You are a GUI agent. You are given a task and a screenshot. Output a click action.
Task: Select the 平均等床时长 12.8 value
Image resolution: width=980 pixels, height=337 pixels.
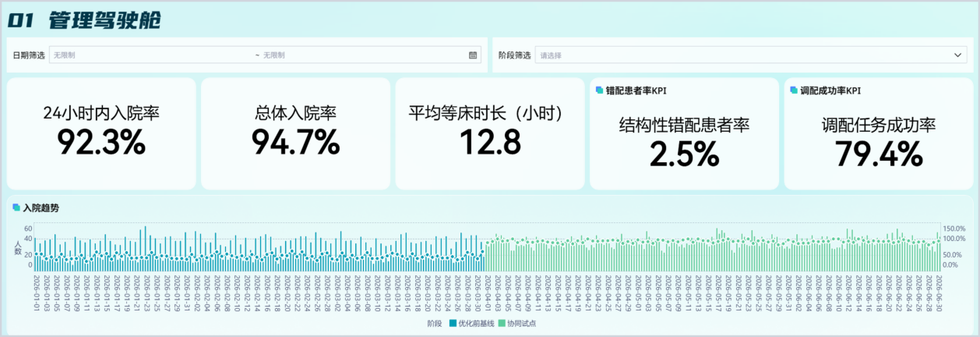click(489, 142)
